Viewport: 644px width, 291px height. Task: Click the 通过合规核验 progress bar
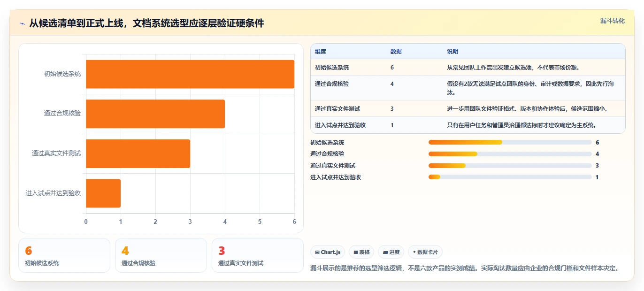coord(510,154)
